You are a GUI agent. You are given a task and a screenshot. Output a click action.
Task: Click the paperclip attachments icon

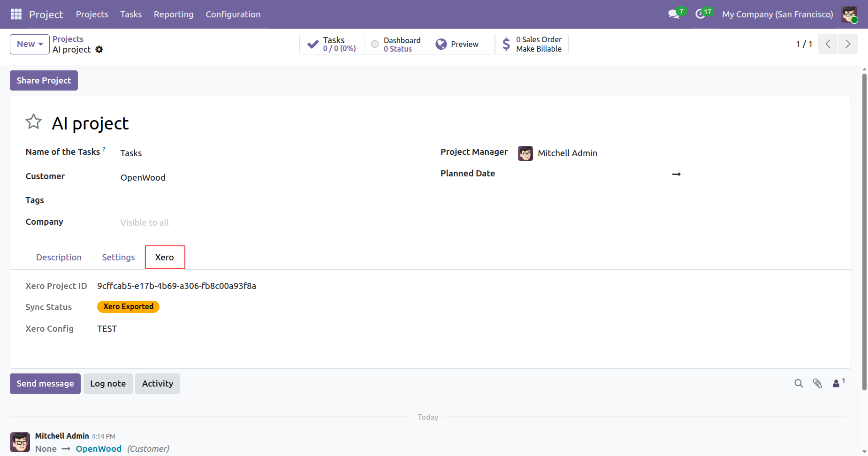tap(817, 383)
